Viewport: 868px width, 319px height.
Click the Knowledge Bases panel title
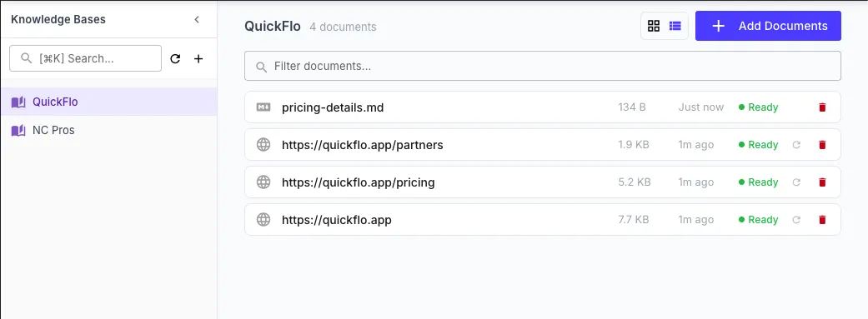[x=58, y=20]
